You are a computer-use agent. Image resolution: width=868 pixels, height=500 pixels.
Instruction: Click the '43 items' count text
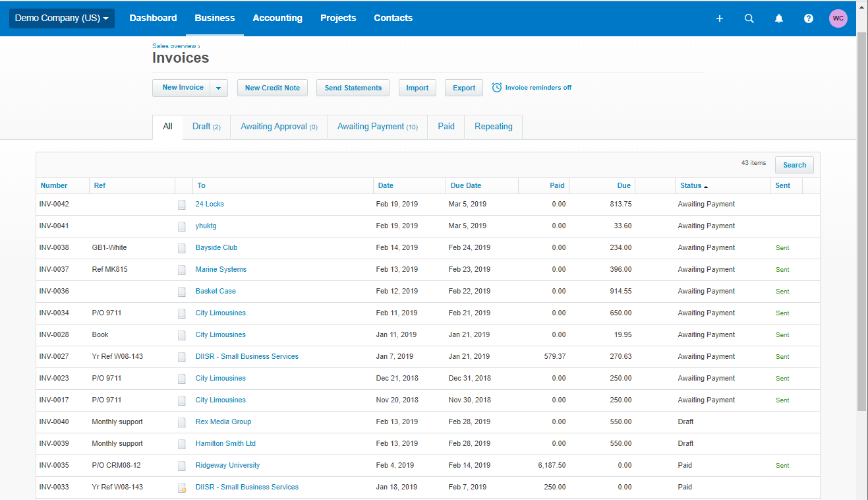tap(753, 163)
